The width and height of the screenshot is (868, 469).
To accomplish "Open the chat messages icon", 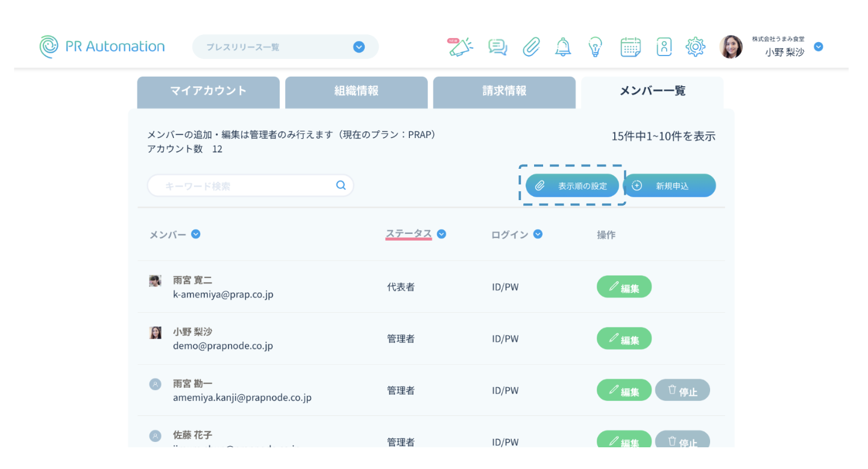I will point(497,47).
